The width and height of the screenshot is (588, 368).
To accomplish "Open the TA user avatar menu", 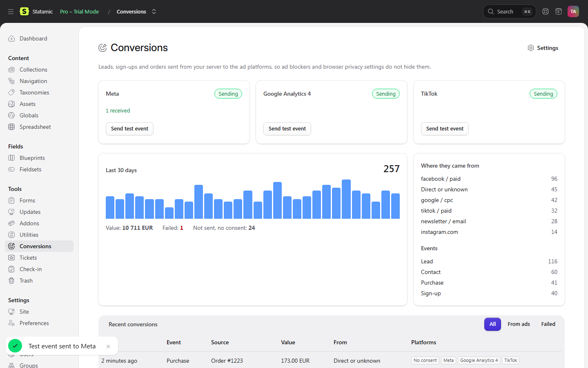I will (x=573, y=11).
